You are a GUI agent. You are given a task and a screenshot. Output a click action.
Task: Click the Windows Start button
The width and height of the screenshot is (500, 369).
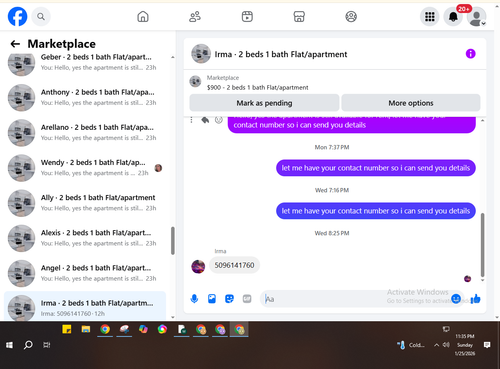9,345
